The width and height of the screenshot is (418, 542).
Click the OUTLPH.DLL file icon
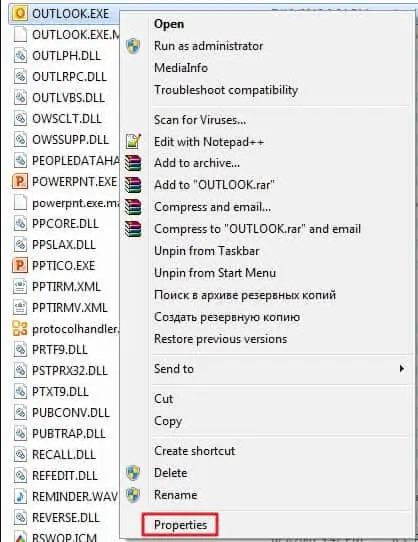[20, 55]
